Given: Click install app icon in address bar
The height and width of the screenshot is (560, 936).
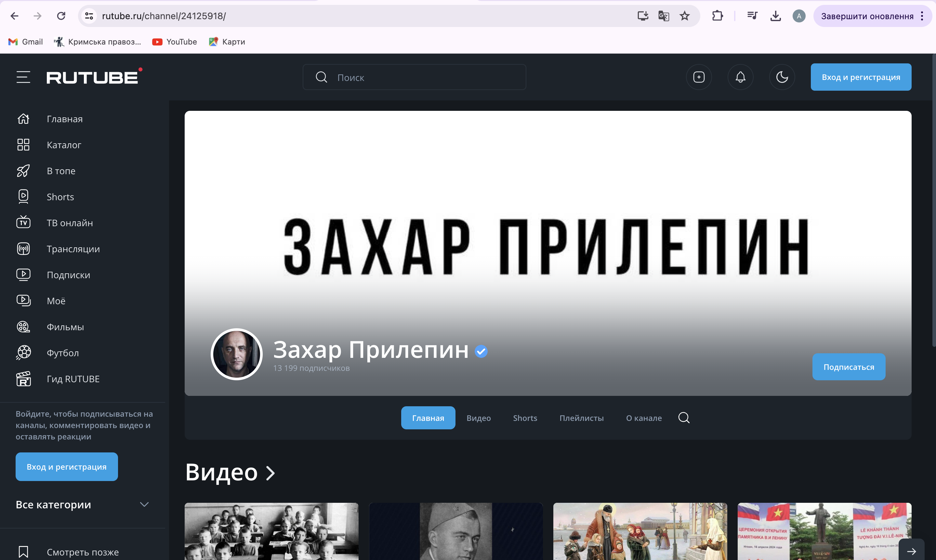Looking at the screenshot, I should (643, 16).
